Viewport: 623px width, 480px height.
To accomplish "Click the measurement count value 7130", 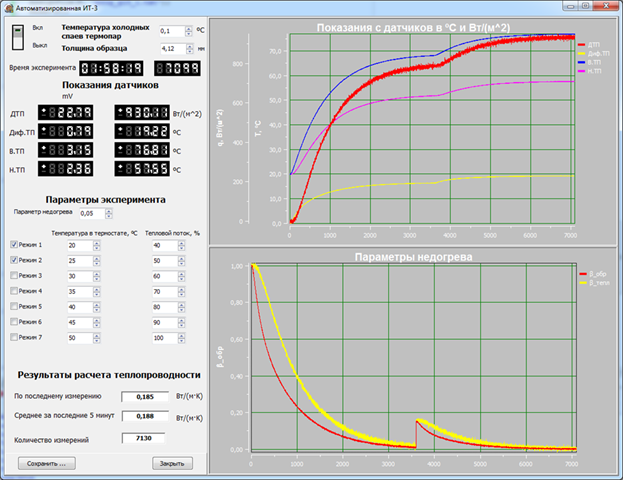I will pos(143,438).
